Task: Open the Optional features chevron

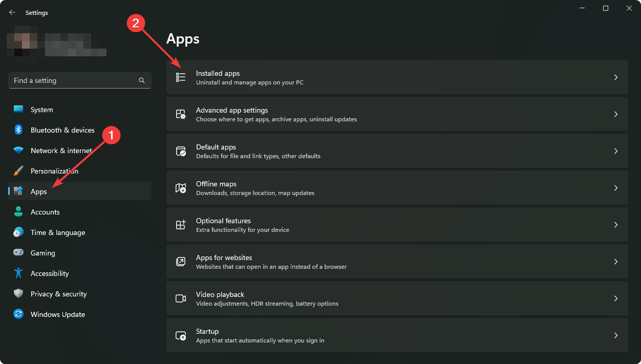Action: (616, 225)
